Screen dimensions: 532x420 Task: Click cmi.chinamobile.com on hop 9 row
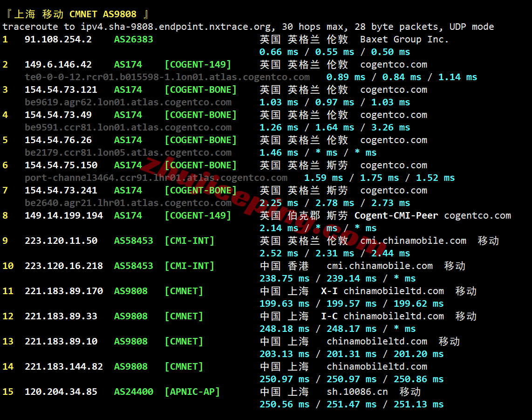click(x=413, y=241)
